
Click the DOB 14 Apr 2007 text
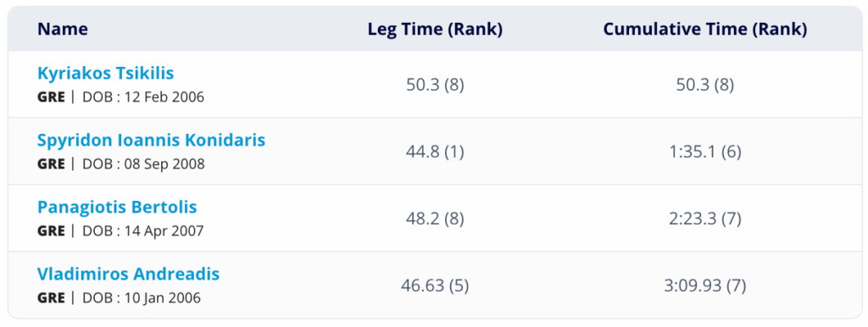coord(143,231)
